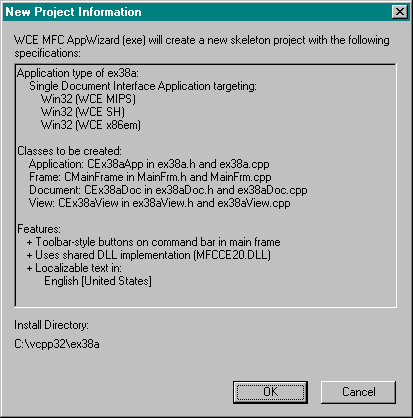Viewport: 413px width, 418px height.
Task: Select the Win32 (WCE MIPS) target line
Action: [x=88, y=99]
